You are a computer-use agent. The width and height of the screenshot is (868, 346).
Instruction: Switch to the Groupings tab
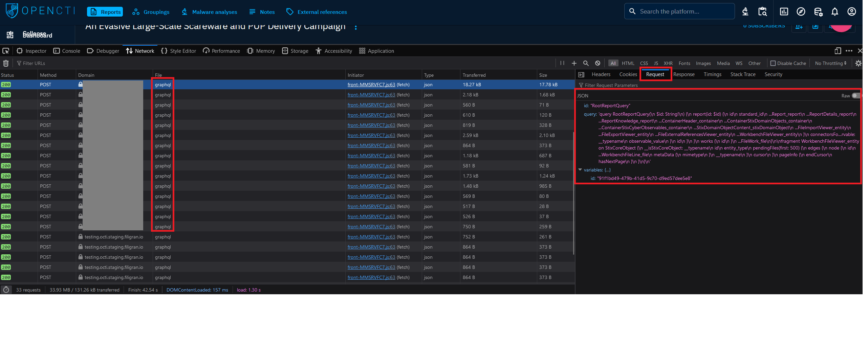click(151, 12)
